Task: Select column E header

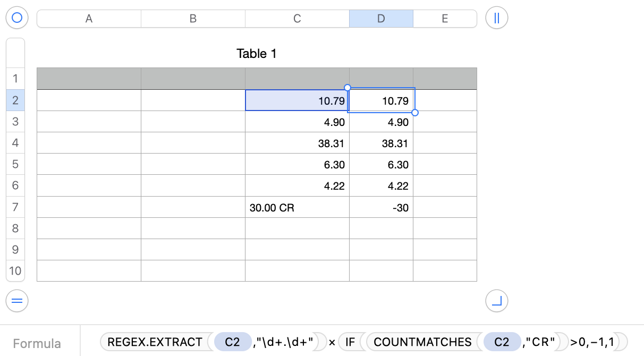Action: (x=445, y=19)
